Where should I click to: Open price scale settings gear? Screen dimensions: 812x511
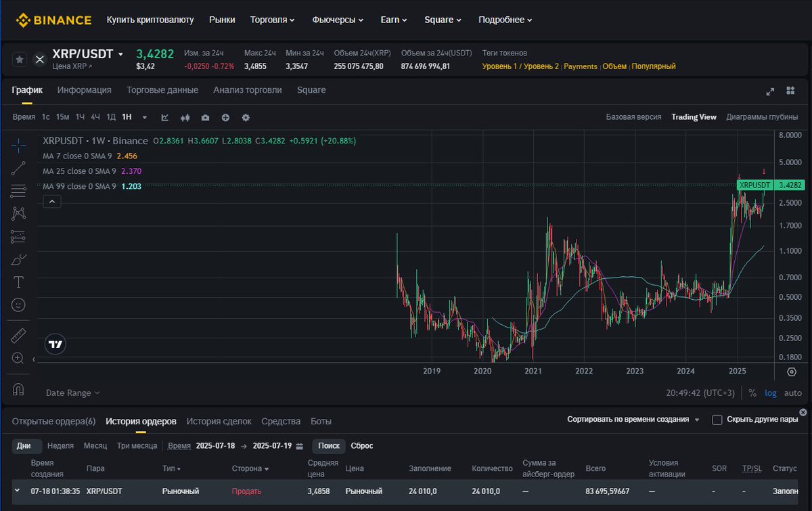(x=792, y=372)
